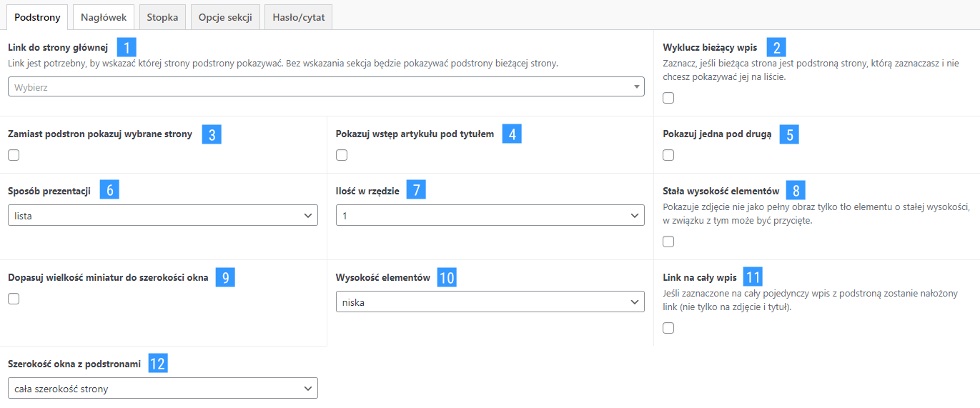The width and height of the screenshot is (980, 408).
Task: Open the Opcje sekcji tab
Action: click(225, 17)
